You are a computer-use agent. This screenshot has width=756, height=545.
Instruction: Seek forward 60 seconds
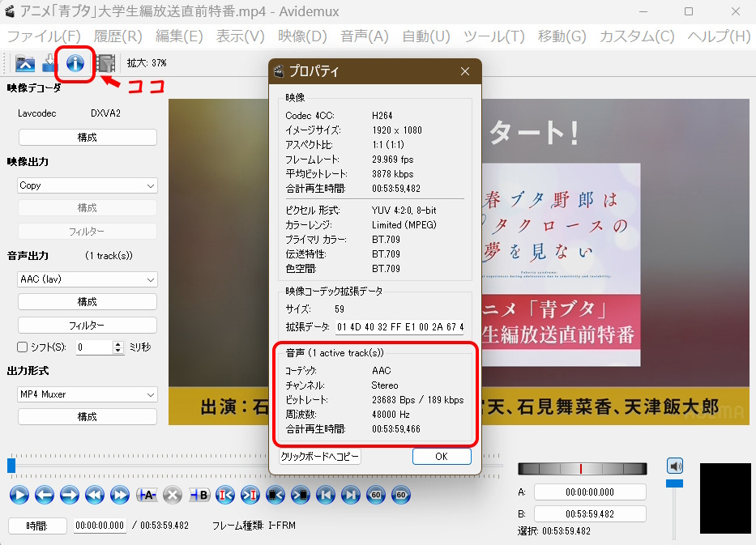tap(401, 495)
